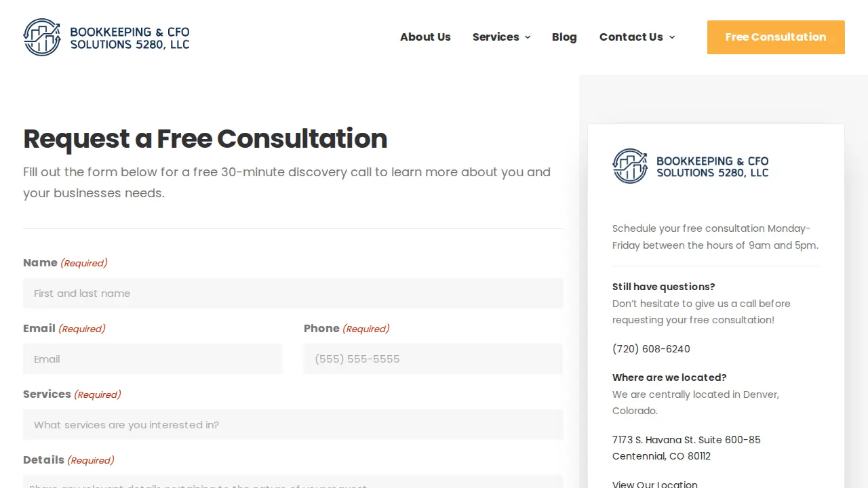Image resolution: width=868 pixels, height=488 pixels.
Task: Click the sidebar card company logo
Action: [x=690, y=166]
